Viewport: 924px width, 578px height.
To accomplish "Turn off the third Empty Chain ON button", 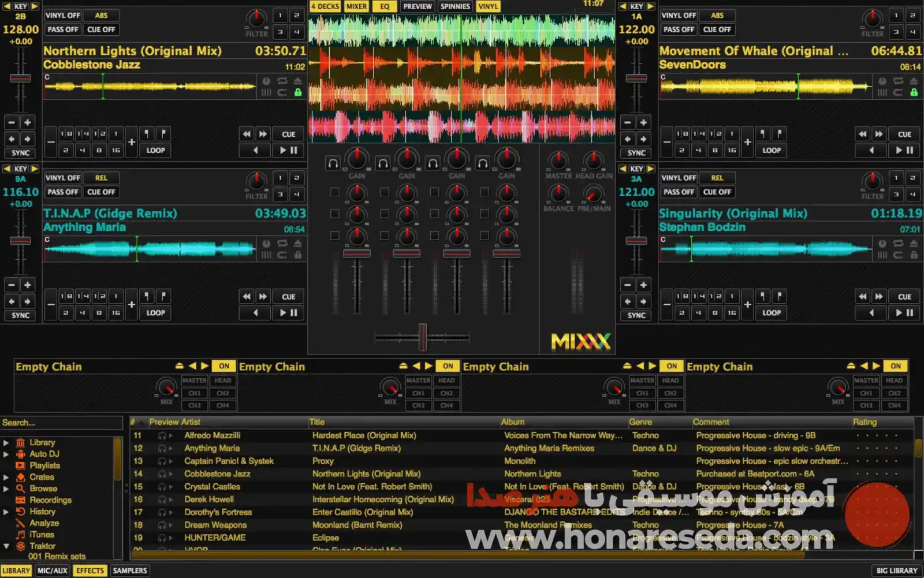I will tap(672, 366).
